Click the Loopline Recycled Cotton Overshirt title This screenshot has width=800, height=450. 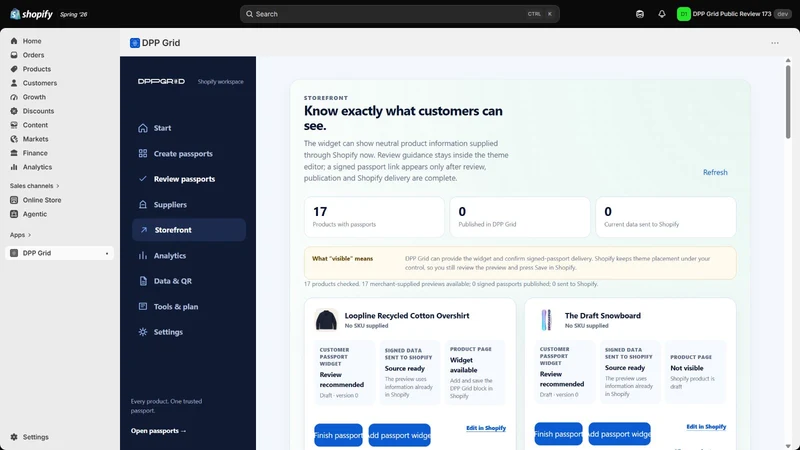407,316
